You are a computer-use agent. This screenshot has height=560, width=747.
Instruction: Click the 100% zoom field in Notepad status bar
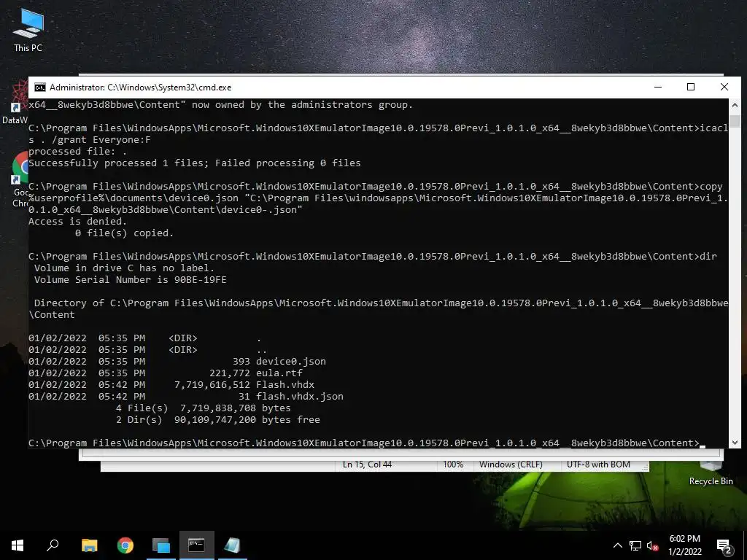pyautogui.click(x=453, y=464)
